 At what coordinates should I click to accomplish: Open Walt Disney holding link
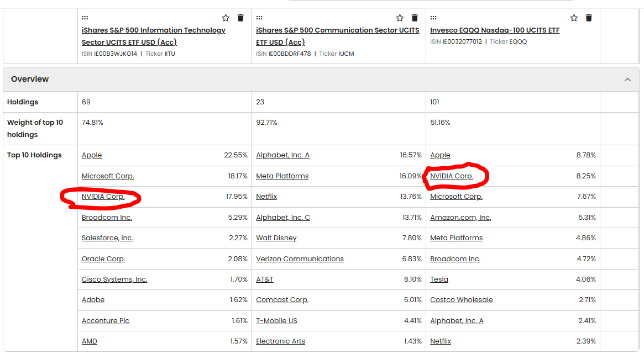click(276, 238)
